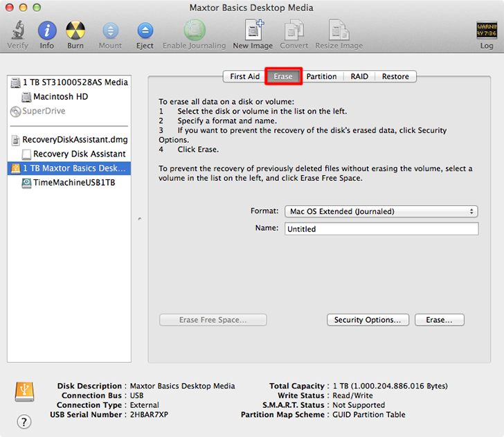The image size is (504, 437).
Task: Open the Info toolbar icon
Action: click(x=47, y=30)
